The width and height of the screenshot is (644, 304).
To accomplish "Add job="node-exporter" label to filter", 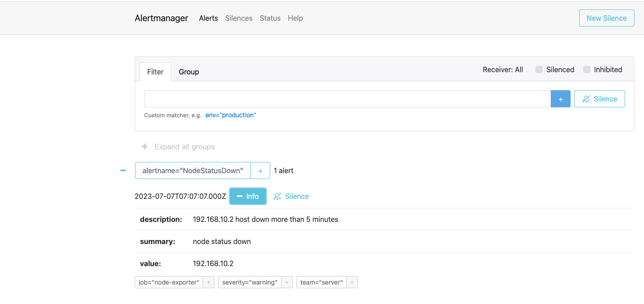I will (208, 282).
